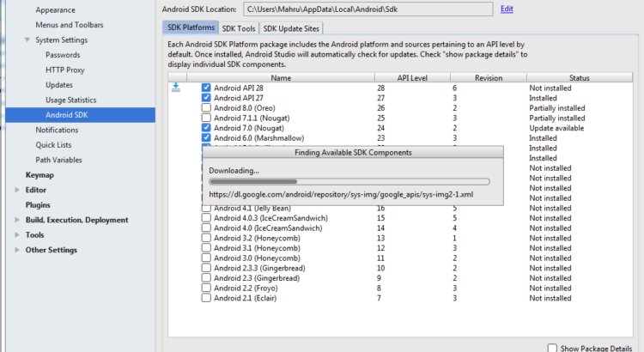
Task: Select the SDK Platforms tab
Action: tap(191, 29)
